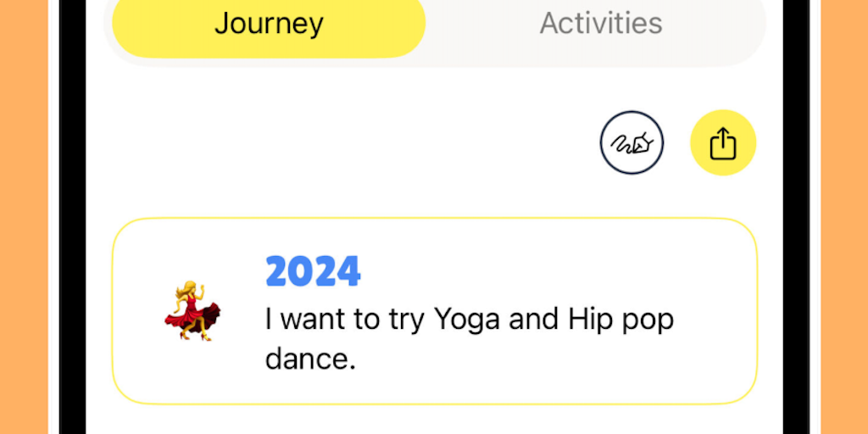Select the Journey tab
The height and width of the screenshot is (434, 868).
point(268,24)
